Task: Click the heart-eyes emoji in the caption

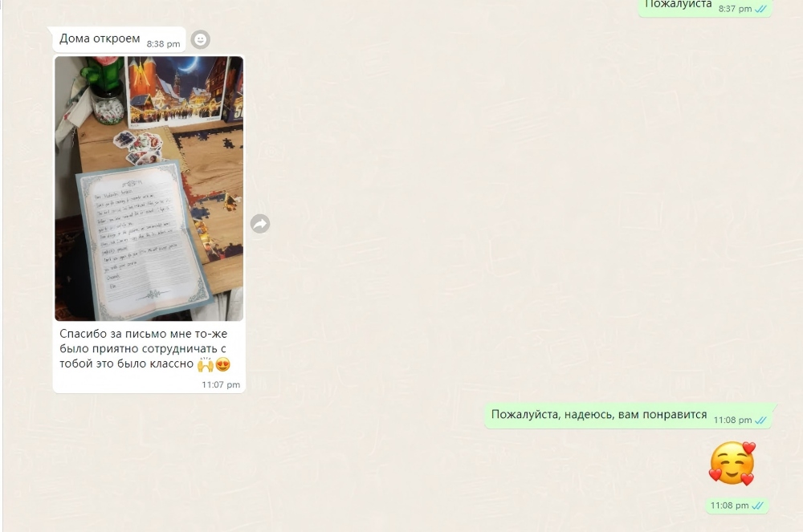Action: tap(223, 364)
